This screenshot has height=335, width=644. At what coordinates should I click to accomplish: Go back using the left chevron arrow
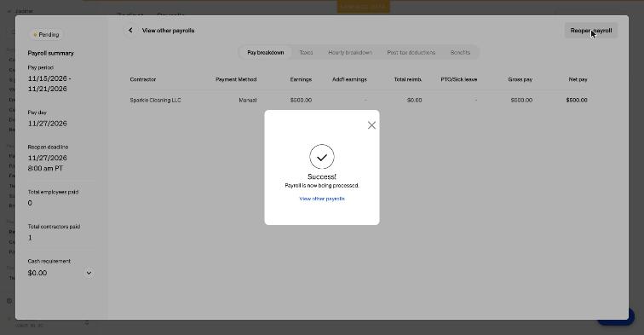tap(130, 31)
